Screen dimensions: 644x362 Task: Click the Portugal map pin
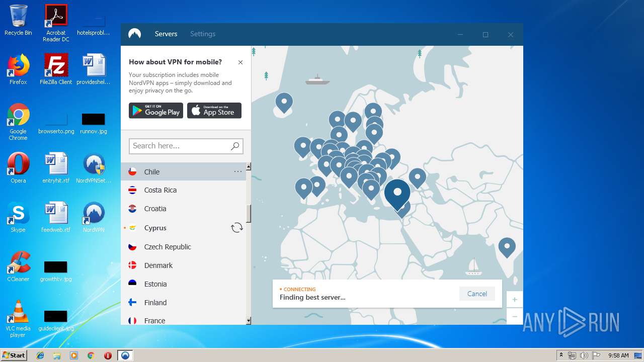(x=303, y=189)
